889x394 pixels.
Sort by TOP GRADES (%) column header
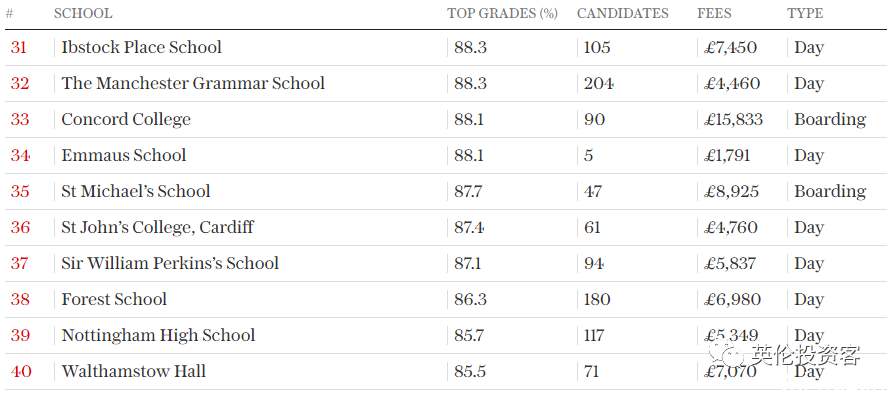(502, 14)
